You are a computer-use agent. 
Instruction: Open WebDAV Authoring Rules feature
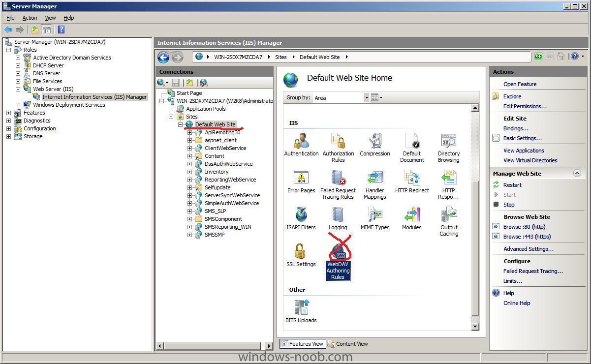tap(338, 262)
